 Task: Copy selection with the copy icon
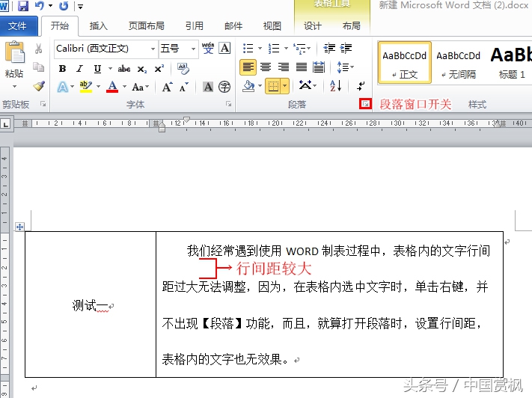coord(39,67)
